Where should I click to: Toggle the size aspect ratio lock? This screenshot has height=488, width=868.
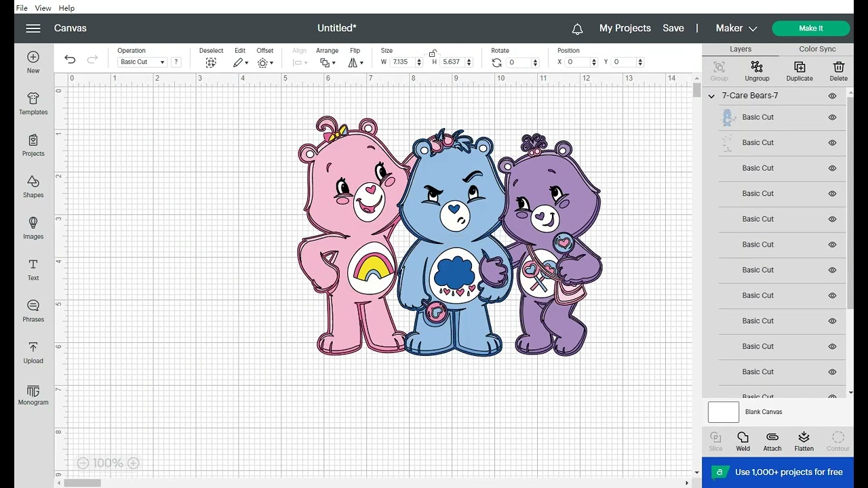(433, 54)
